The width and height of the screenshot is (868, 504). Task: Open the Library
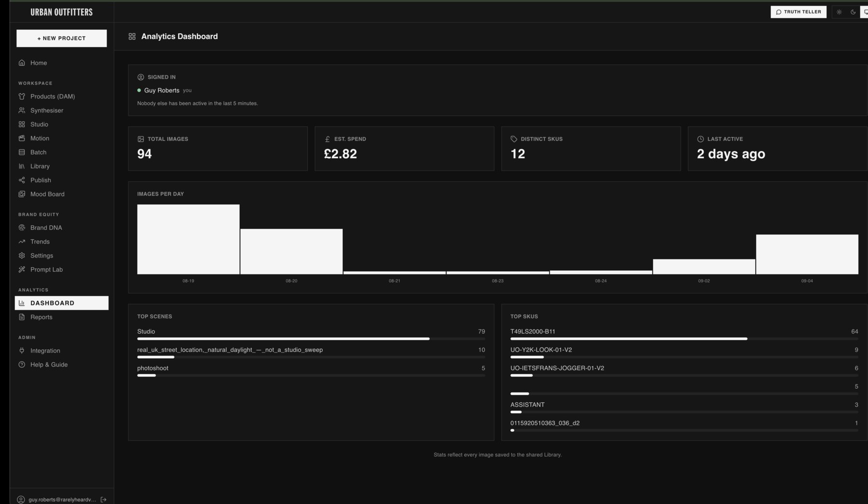(x=62, y=166)
